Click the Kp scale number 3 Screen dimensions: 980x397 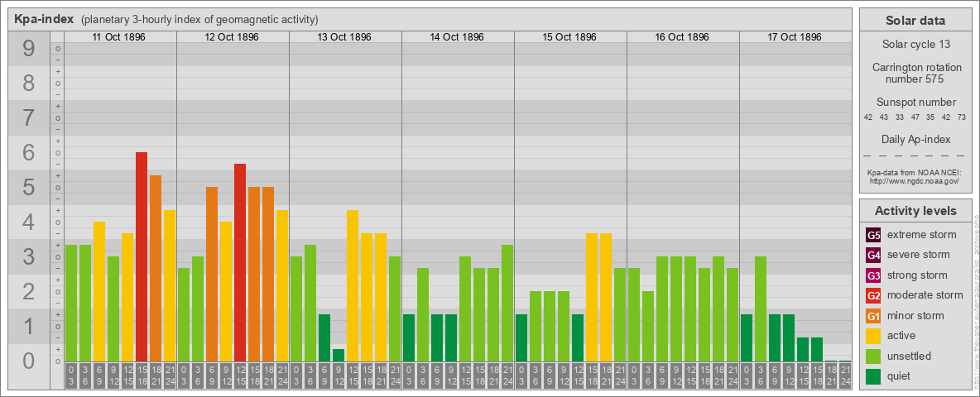click(29, 256)
